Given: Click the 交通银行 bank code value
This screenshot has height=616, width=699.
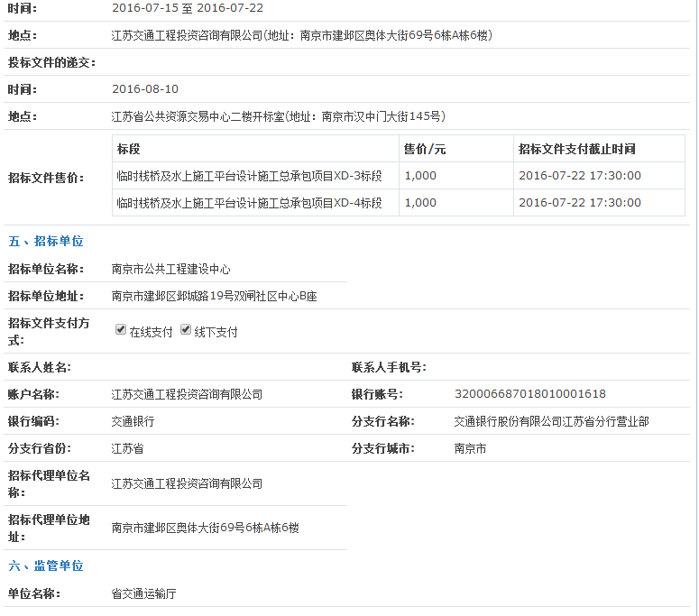Looking at the screenshot, I should pyautogui.click(x=133, y=421).
